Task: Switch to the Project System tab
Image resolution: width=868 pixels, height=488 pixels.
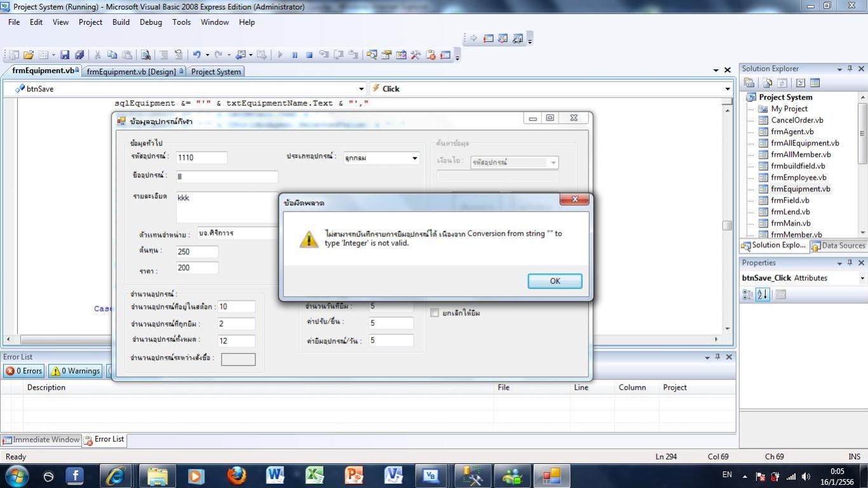Action: (216, 72)
